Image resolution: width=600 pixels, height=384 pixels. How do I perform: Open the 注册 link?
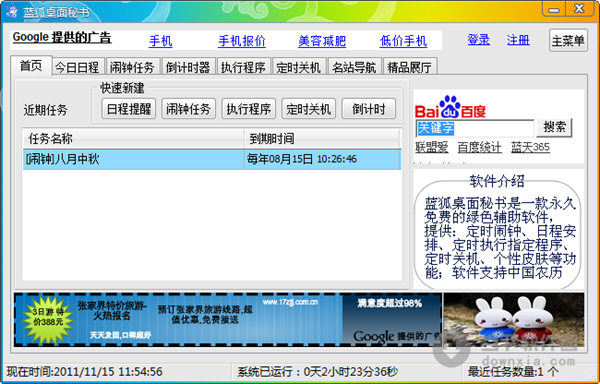click(x=518, y=40)
